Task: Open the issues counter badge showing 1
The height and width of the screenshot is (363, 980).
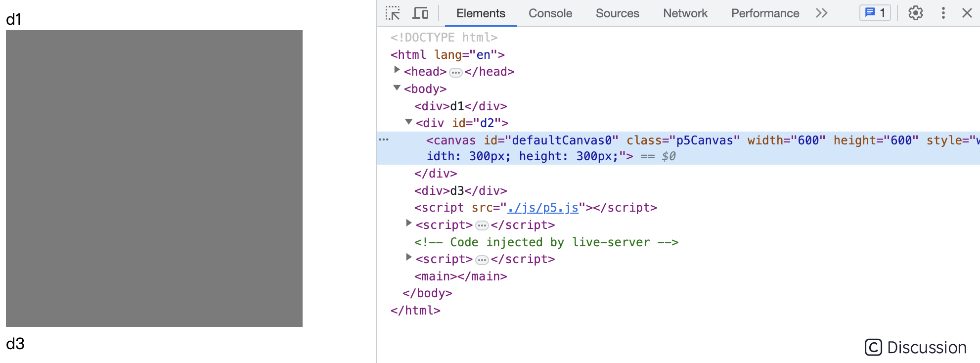Action: (x=875, y=13)
